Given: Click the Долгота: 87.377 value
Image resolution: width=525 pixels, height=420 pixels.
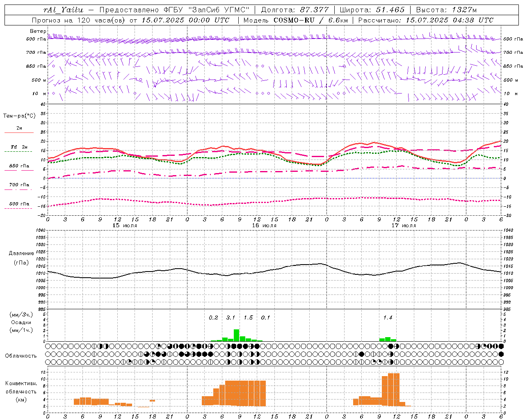Looking at the screenshot, I should (295, 10).
